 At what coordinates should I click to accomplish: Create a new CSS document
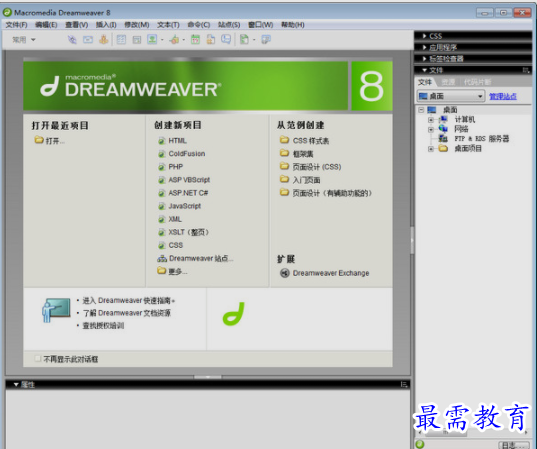(176, 245)
